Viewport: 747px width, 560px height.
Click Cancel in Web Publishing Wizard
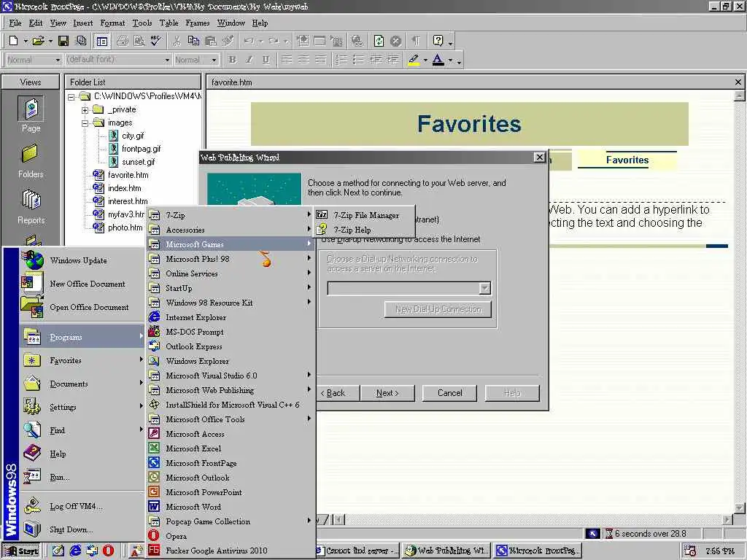[449, 393]
